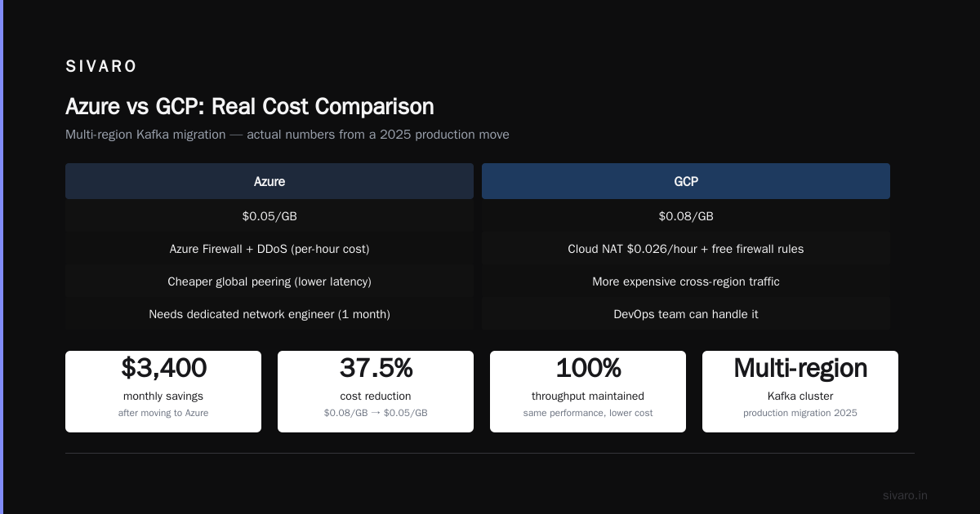Click the 100% stat value
This screenshot has width=980, height=514.
[x=588, y=368]
